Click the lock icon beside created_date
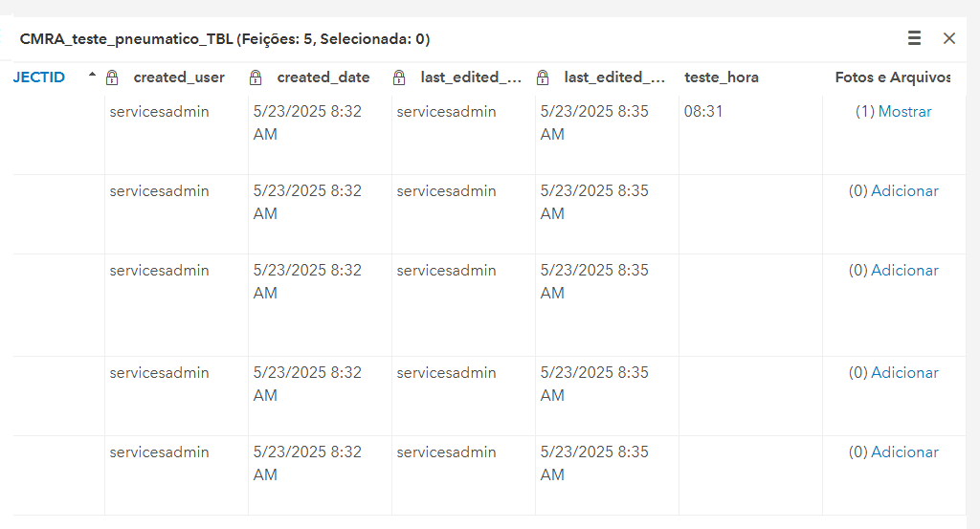Image resolution: width=980 pixels, height=529 pixels. pos(256,77)
